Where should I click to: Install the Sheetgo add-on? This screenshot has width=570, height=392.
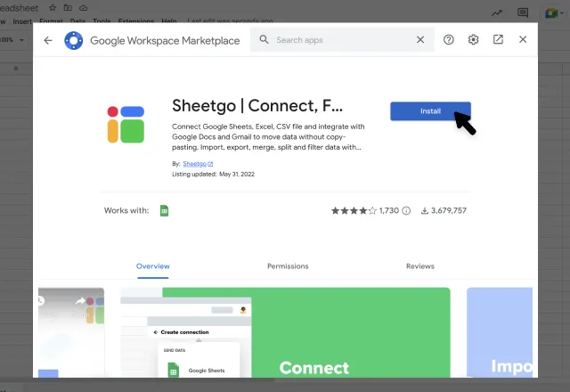click(x=430, y=111)
